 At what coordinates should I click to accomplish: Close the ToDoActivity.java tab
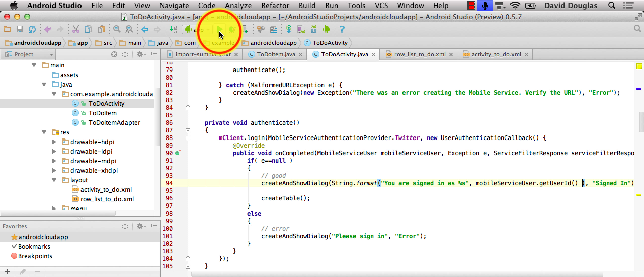[374, 54]
